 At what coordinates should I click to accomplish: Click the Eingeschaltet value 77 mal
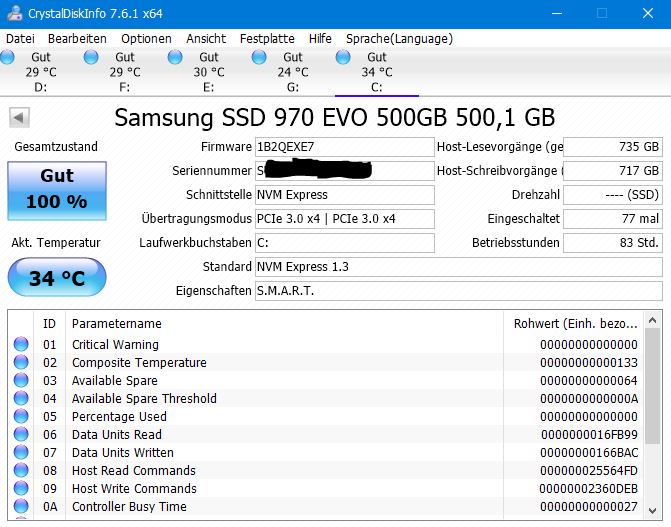(x=613, y=219)
